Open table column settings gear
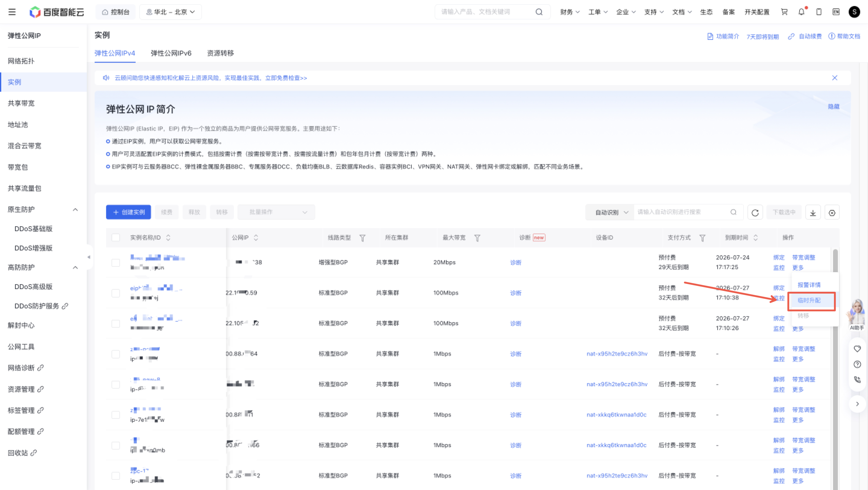The width and height of the screenshot is (868, 490). tap(832, 212)
